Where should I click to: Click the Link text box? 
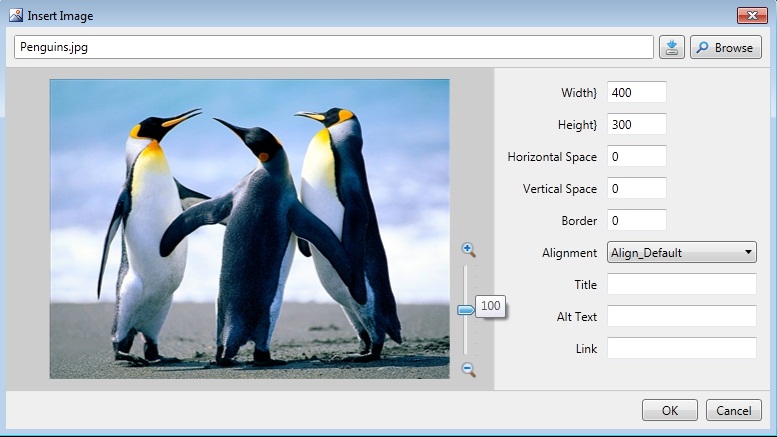click(681, 348)
